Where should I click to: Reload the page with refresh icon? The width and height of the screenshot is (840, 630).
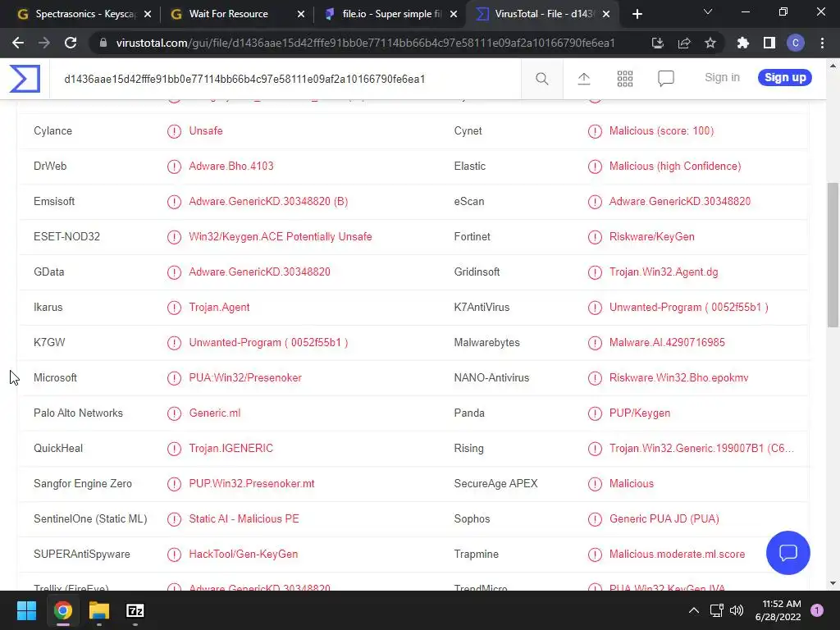[71, 43]
